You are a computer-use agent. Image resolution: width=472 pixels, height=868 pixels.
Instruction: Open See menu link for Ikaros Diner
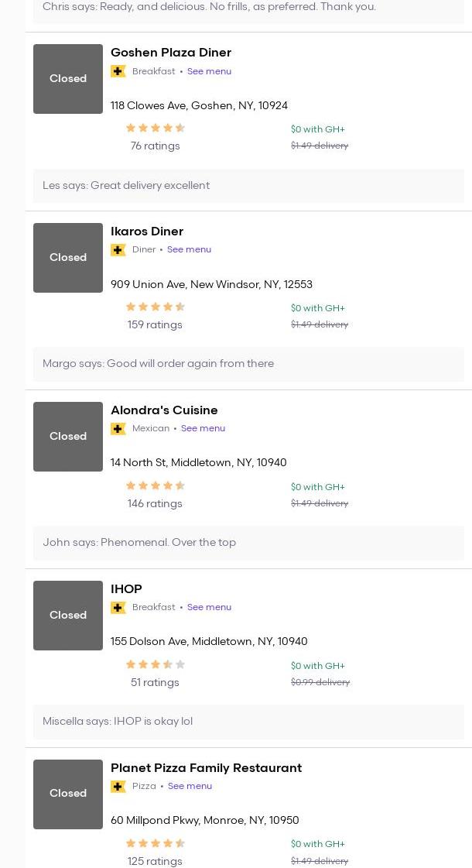tap(189, 250)
